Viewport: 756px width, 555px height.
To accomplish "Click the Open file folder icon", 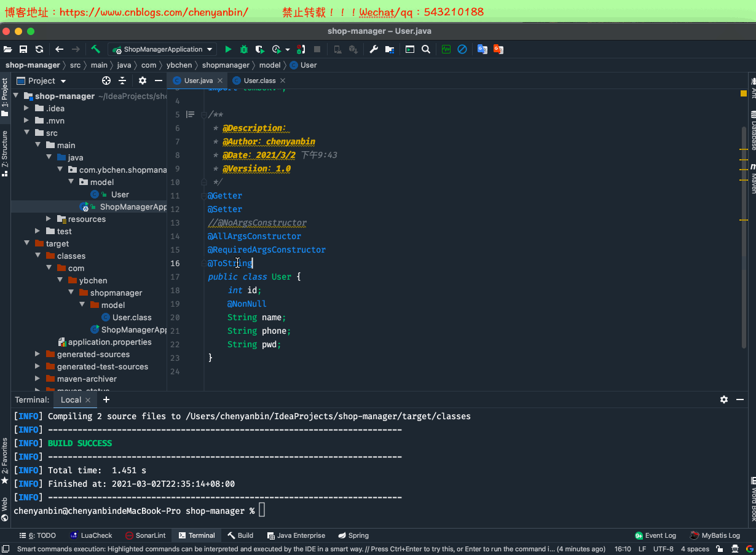I will pyautogui.click(x=7, y=49).
